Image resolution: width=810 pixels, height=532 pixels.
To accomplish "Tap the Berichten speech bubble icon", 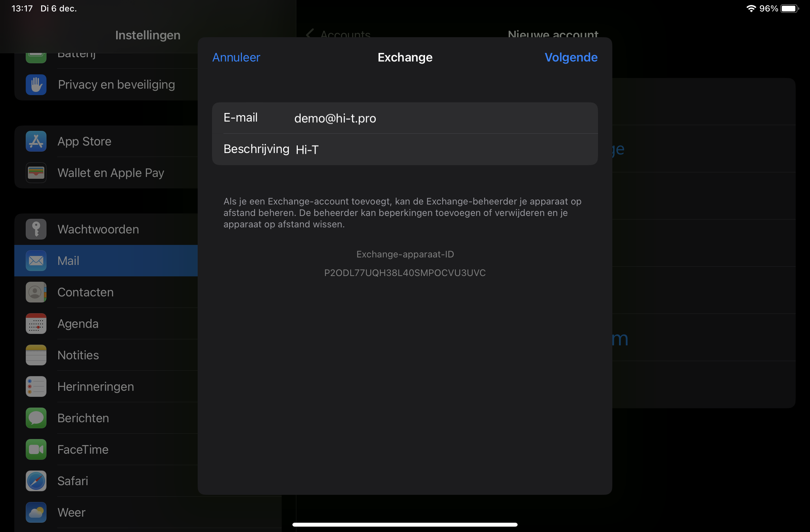I will click(x=36, y=418).
